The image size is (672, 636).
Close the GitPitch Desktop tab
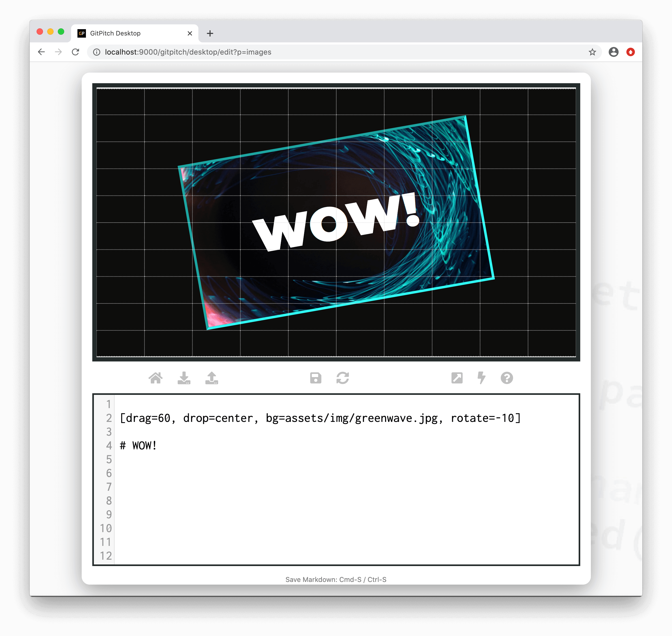[x=190, y=33]
